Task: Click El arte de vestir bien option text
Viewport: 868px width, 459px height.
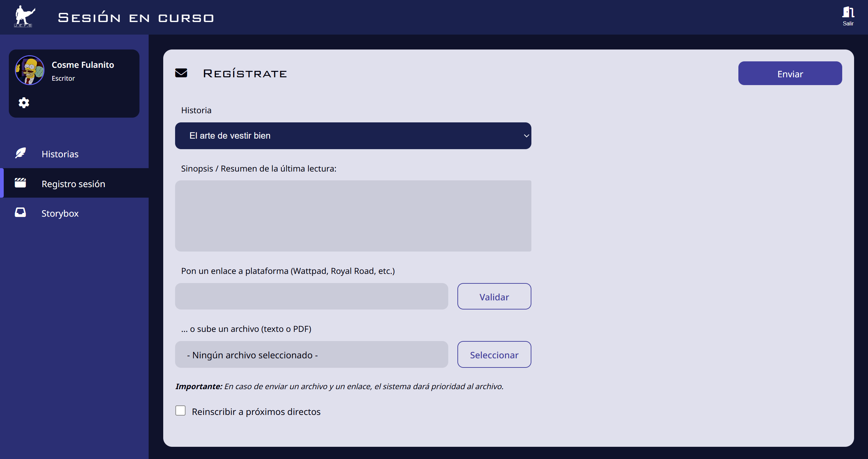Action: coord(230,136)
